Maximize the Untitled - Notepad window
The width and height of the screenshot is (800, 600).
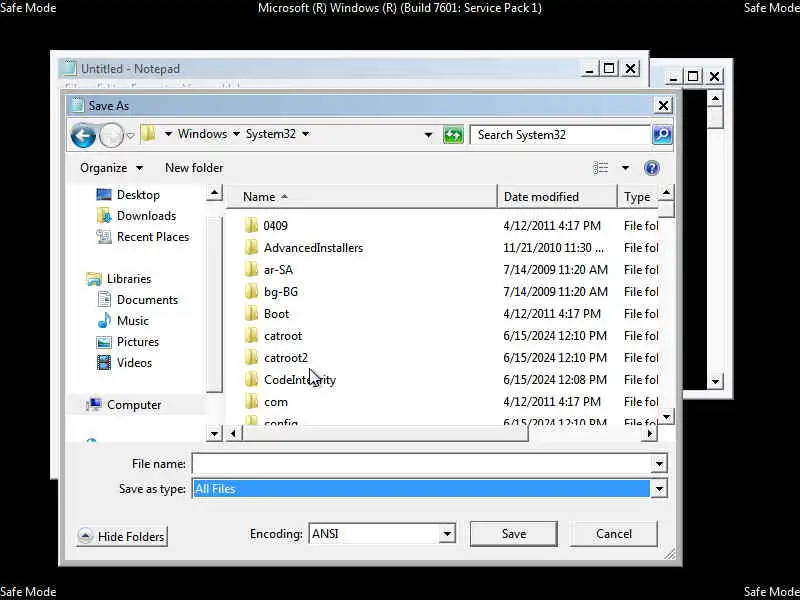coord(609,68)
